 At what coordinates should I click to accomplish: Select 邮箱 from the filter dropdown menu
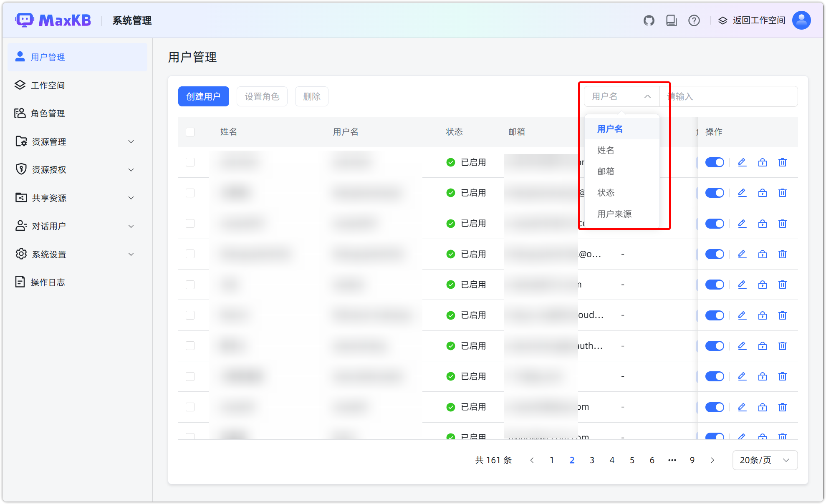tap(606, 171)
